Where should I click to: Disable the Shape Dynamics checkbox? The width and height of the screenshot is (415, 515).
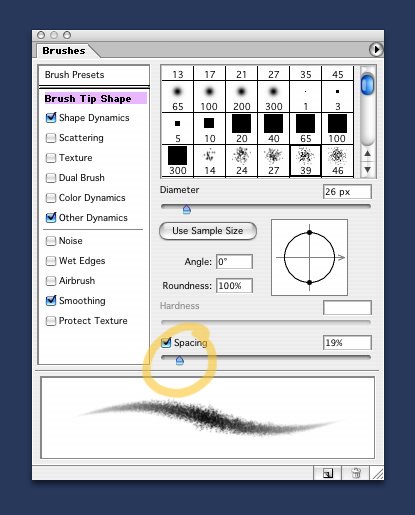51,118
